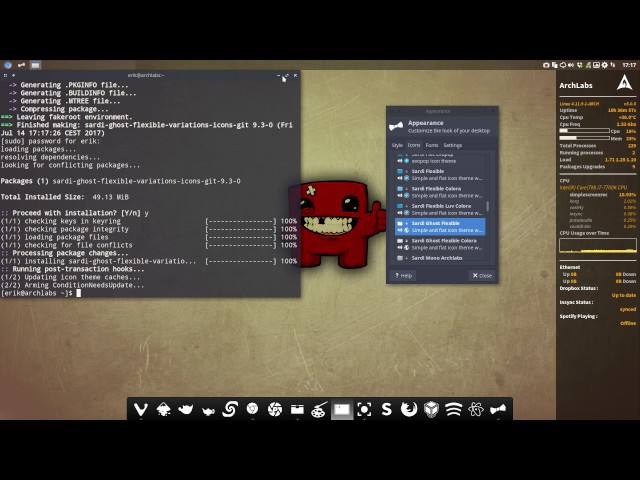Click the spiral swirl icon in the dock
The width and height of the screenshot is (640, 480).
coord(230,409)
